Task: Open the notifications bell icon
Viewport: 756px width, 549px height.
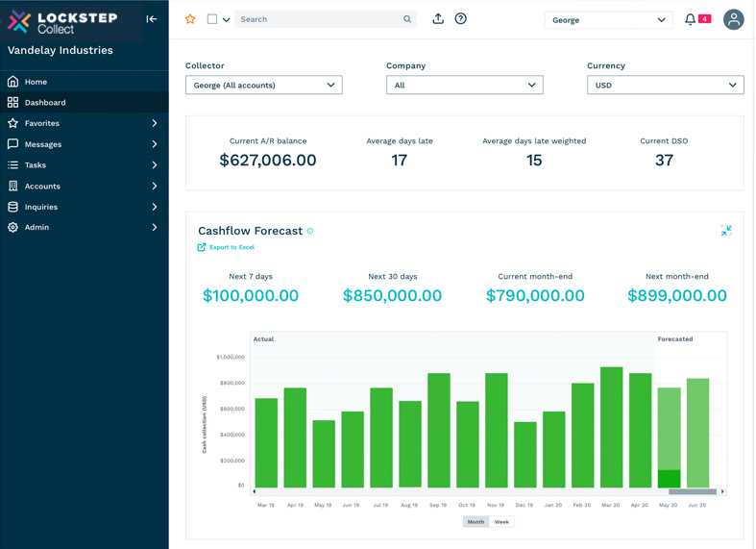Action: pos(690,19)
